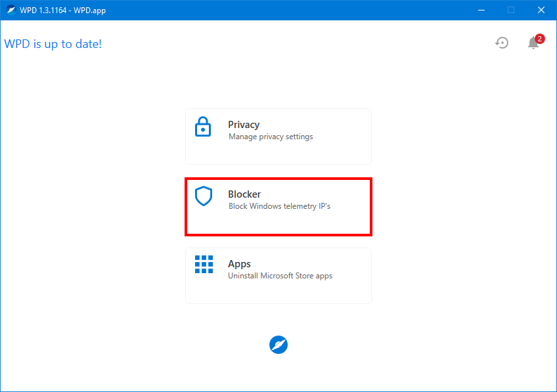Screen dimensions: 557x392
Task: Minimize the WPD window
Action: point(481,10)
